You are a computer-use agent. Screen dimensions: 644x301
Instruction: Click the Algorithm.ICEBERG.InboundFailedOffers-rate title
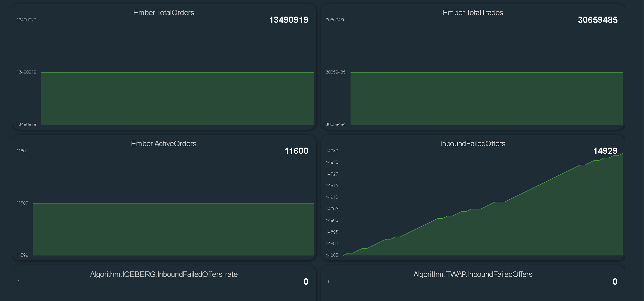pyautogui.click(x=164, y=274)
